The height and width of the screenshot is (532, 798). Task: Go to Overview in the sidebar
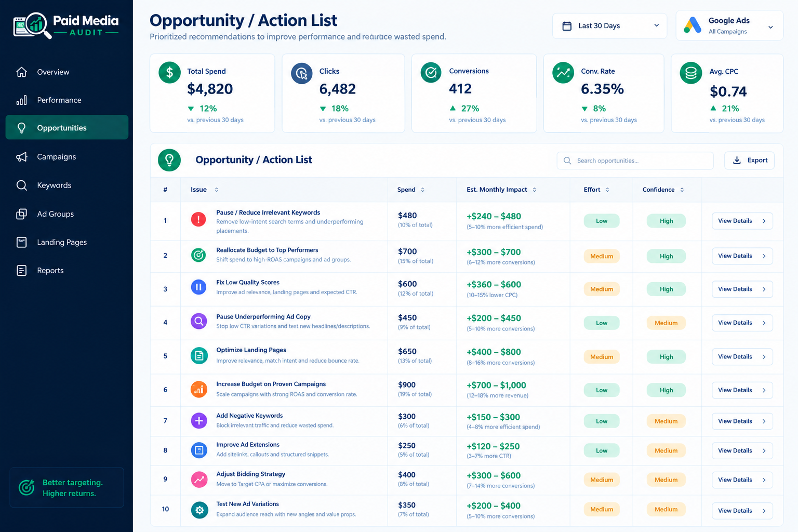coord(67,72)
